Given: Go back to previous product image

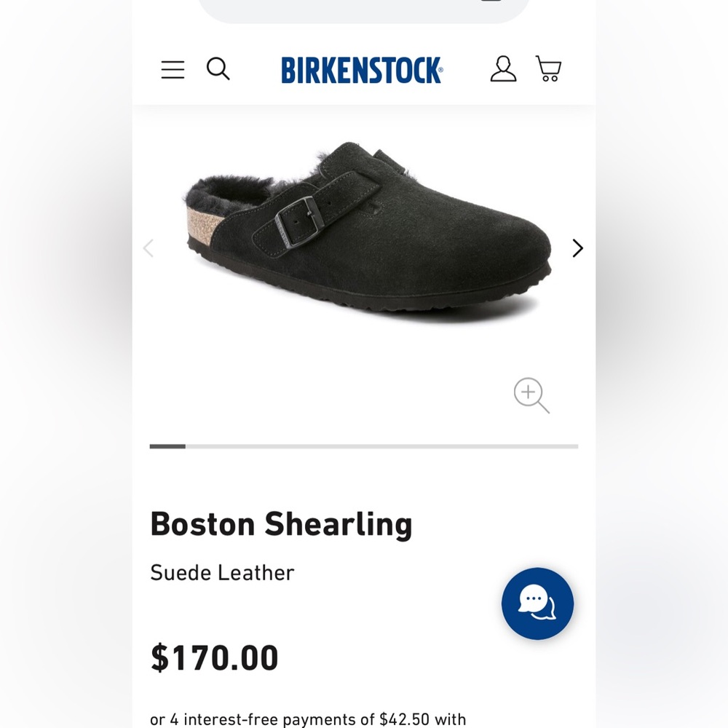Looking at the screenshot, I should [x=149, y=248].
